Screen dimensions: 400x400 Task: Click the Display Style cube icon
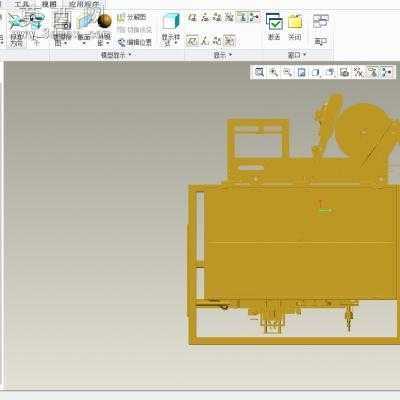coord(171,22)
